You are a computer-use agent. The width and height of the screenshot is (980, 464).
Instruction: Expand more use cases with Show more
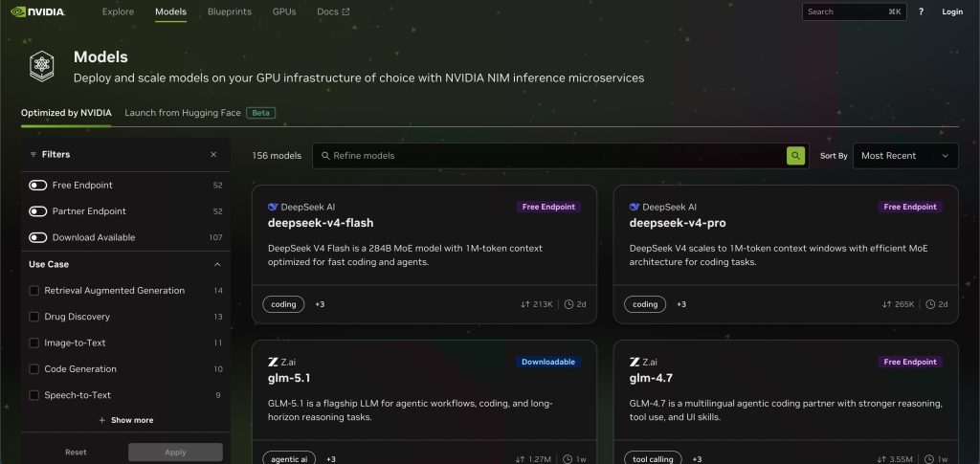click(125, 420)
